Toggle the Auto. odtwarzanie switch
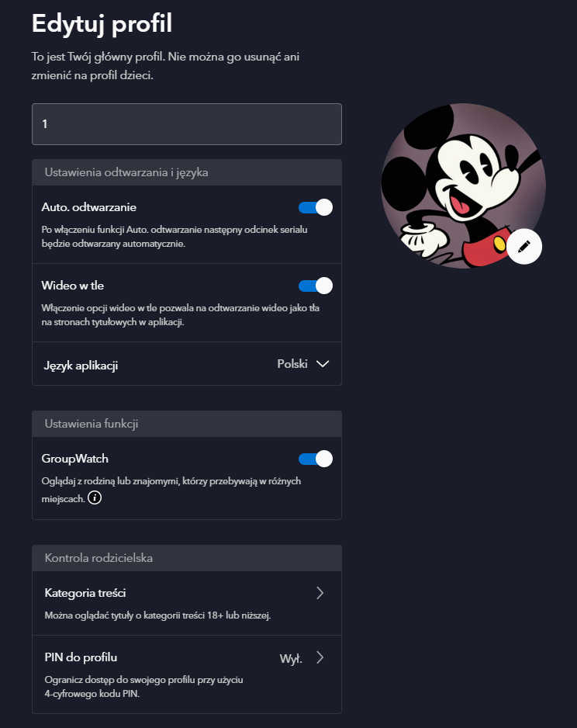 tap(316, 207)
